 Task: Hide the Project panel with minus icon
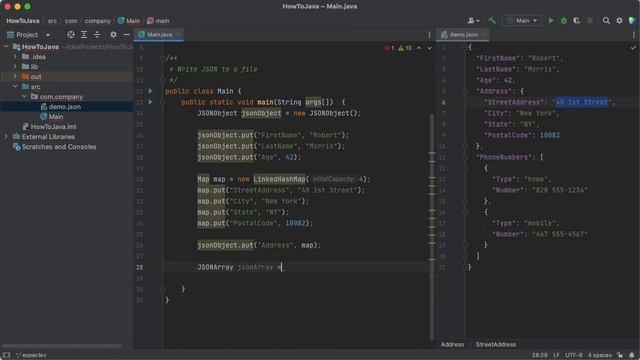(x=126, y=35)
